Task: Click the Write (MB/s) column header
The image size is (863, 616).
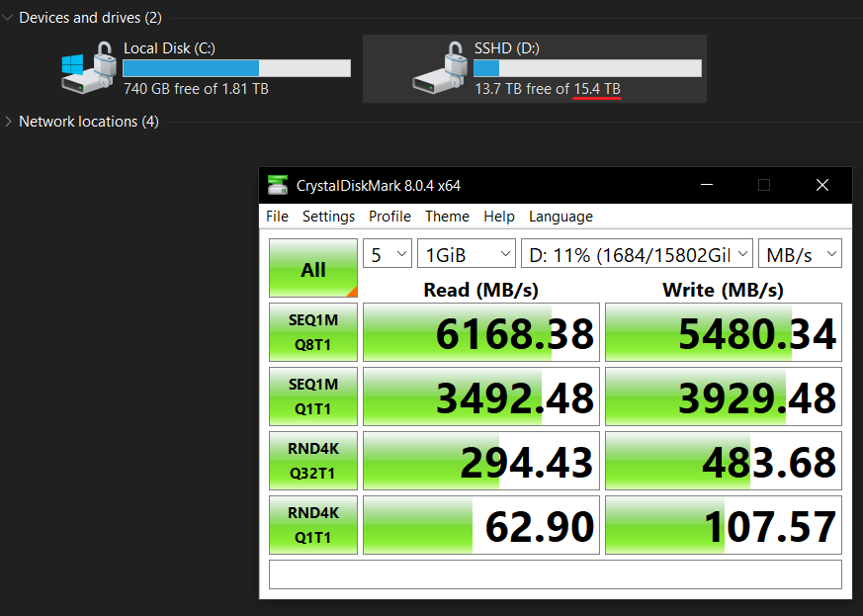Action: click(723, 290)
